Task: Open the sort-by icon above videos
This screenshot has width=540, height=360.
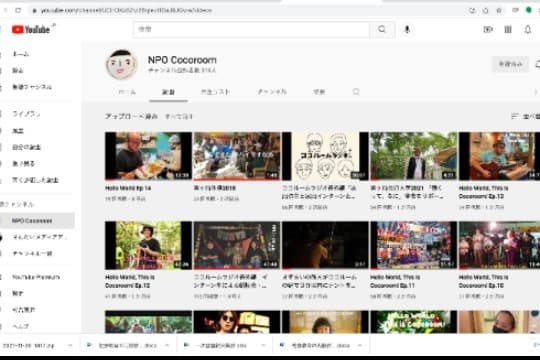Action: (x=515, y=116)
